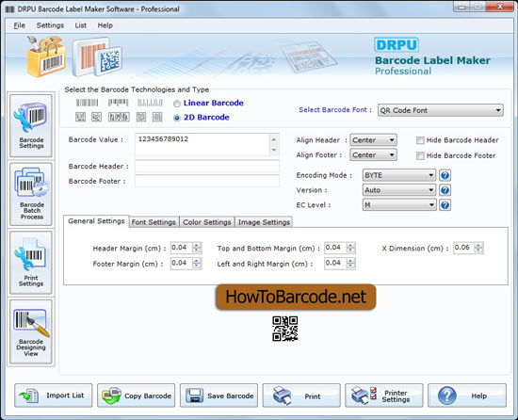The height and width of the screenshot is (420, 518).
Task: Open the Settings menu
Action: [x=50, y=25]
